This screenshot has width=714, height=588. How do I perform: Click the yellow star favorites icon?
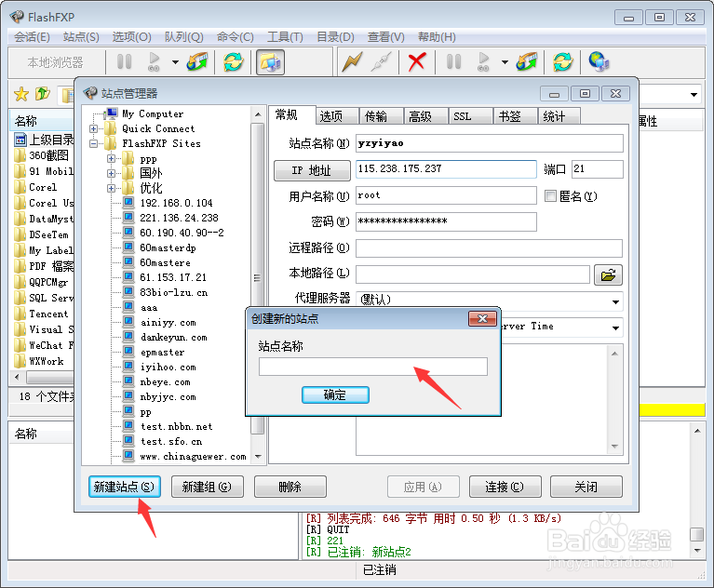[x=21, y=94]
